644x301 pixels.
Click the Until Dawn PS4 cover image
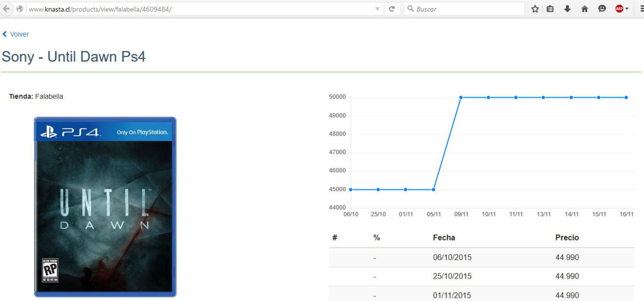click(x=105, y=207)
